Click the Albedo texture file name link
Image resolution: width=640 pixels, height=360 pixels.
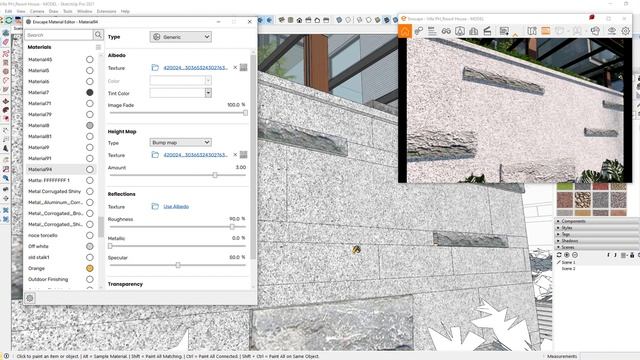[x=196, y=68]
